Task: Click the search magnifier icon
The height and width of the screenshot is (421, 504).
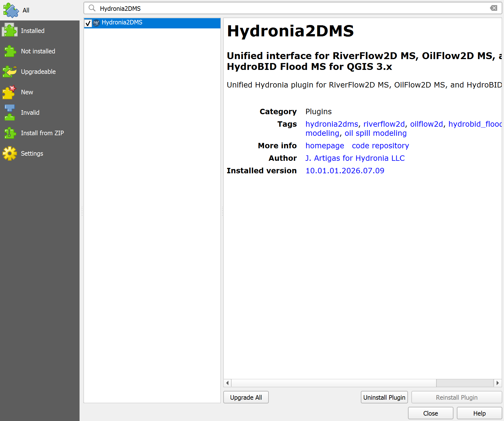Action: click(x=92, y=8)
